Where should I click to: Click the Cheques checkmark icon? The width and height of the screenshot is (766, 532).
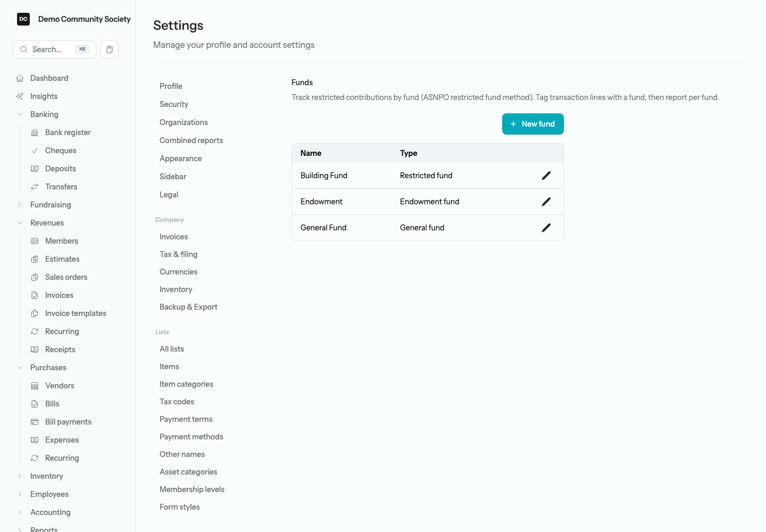click(35, 151)
